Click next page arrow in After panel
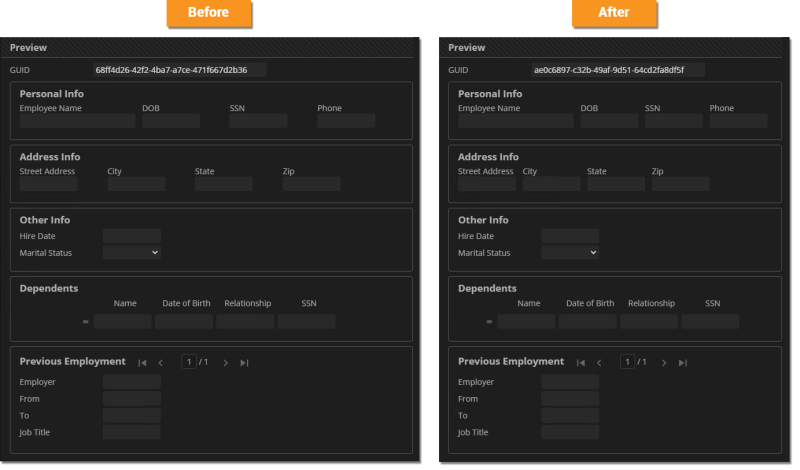 click(664, 363)
